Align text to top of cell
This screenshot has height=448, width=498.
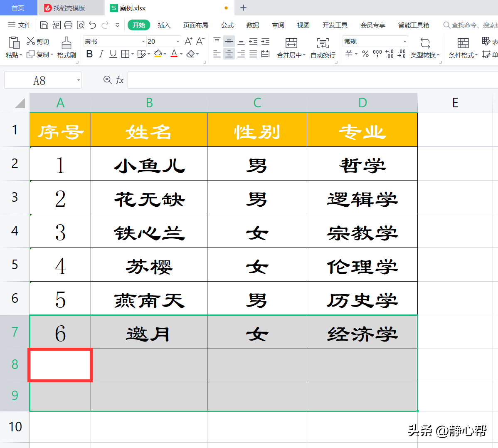217,41
